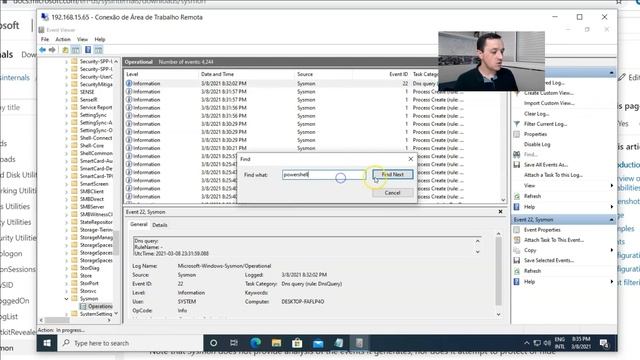Open the View submenu arrow in Actions pane
Image resolution: width=640 pixels, height=360 pixels.
[x=611, y=186]
